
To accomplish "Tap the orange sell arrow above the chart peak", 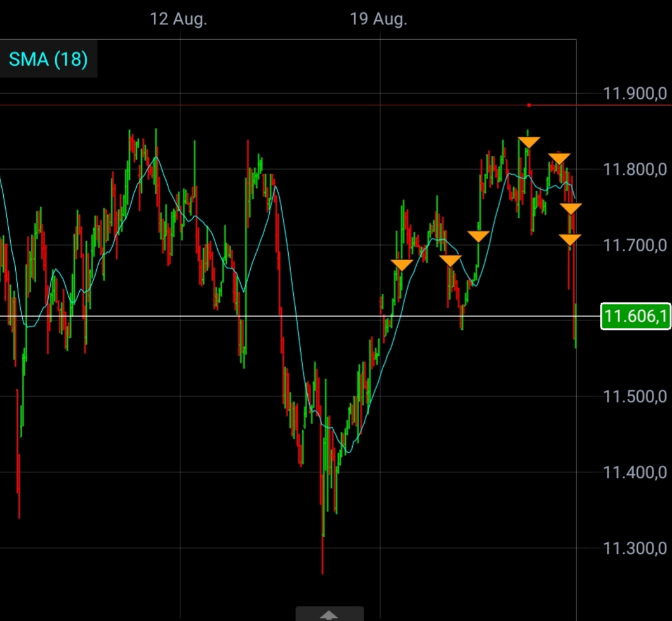I will pos(528,141).
